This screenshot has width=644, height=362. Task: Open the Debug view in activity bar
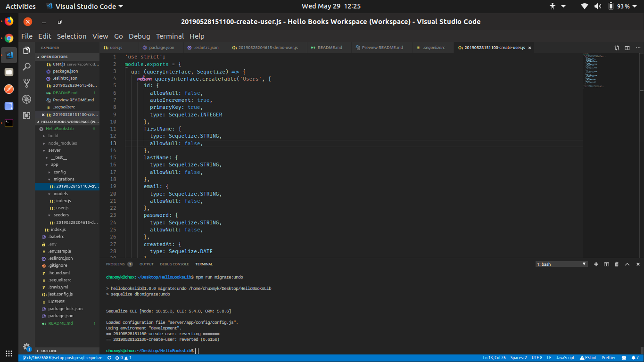click(x=26, y=99)
